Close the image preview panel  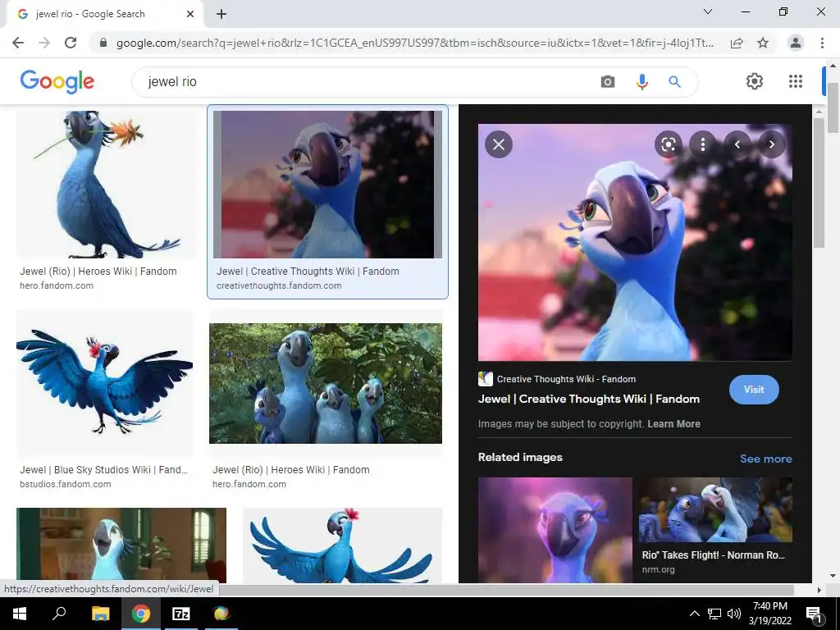[498, 144]
